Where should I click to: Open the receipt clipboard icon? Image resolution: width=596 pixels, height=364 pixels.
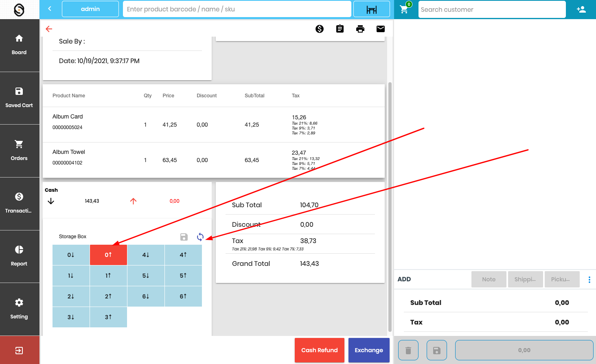[340, 29]
